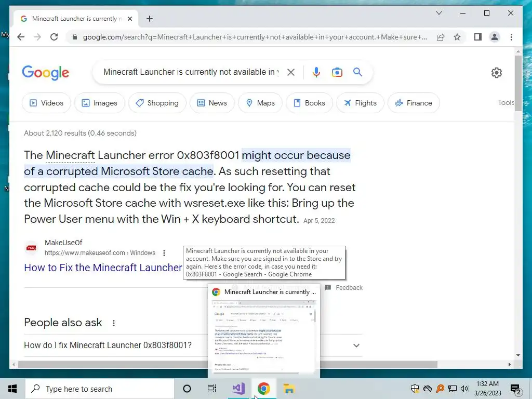
Task: Switch to Visual Studio on the taskbar
Action: coord(238,389)
